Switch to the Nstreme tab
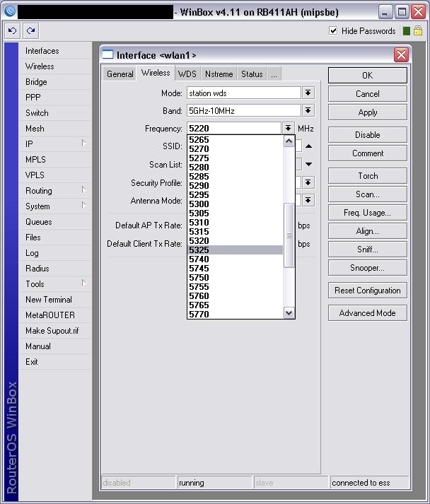 (x=219, y=74)
